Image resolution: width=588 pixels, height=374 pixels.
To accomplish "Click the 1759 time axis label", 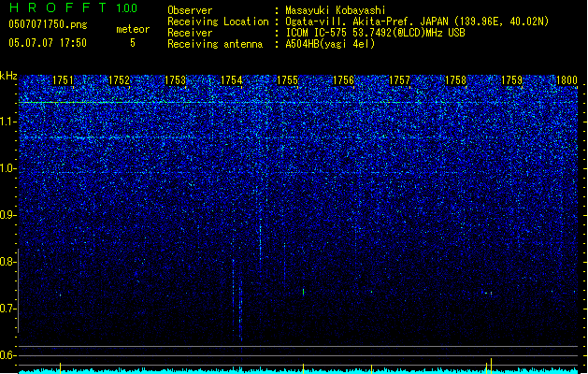I will pyautogui.click(x=512, y=80).
